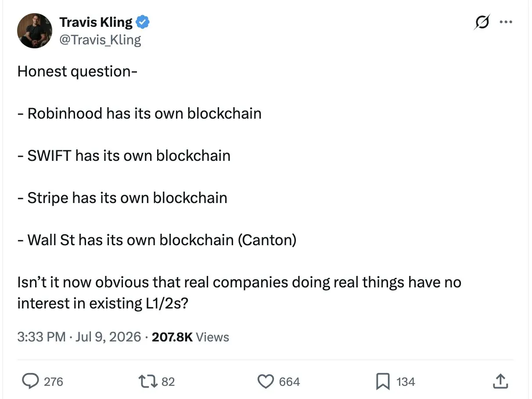Click the 'Wall St has its own blockchain (Canton)' line
Image resolution: width=532 pixels, height=399 pixels.
[x=157, y=240]
